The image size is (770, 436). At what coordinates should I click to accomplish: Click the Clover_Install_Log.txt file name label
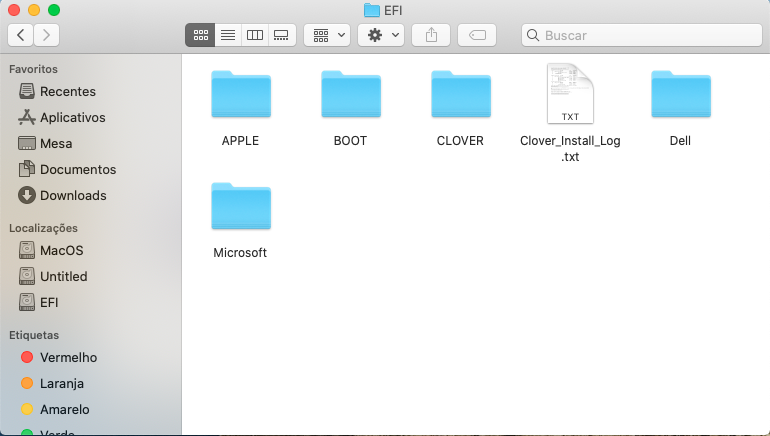[x=570, y=149]
